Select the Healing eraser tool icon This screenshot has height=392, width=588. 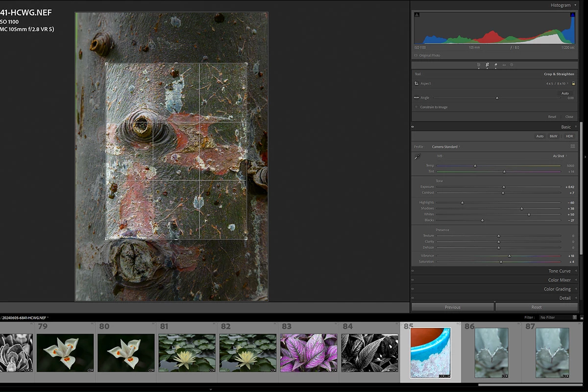point(495,65)
